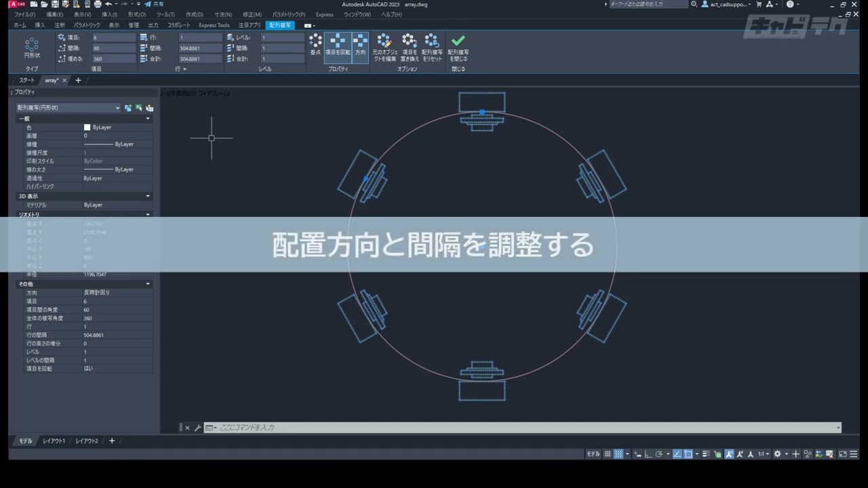The height and width of the screenshot is (488, 868).
Task: Click the 間隔 angle field showing 60
Action: [113, 48]
